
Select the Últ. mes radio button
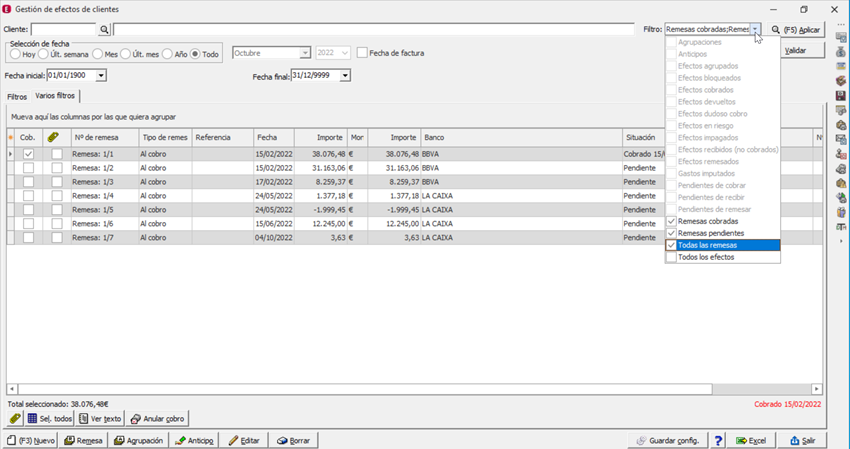pyautogui.click(x=126, y=54)
